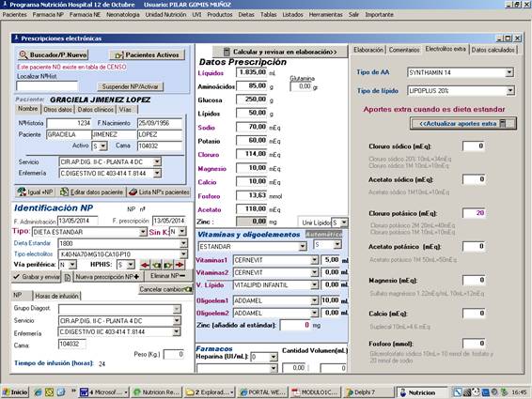Image resolution: width=532 pixels, height=399 pixels.
Task: Click Glutamina value field
Action: tap(301, 86)
